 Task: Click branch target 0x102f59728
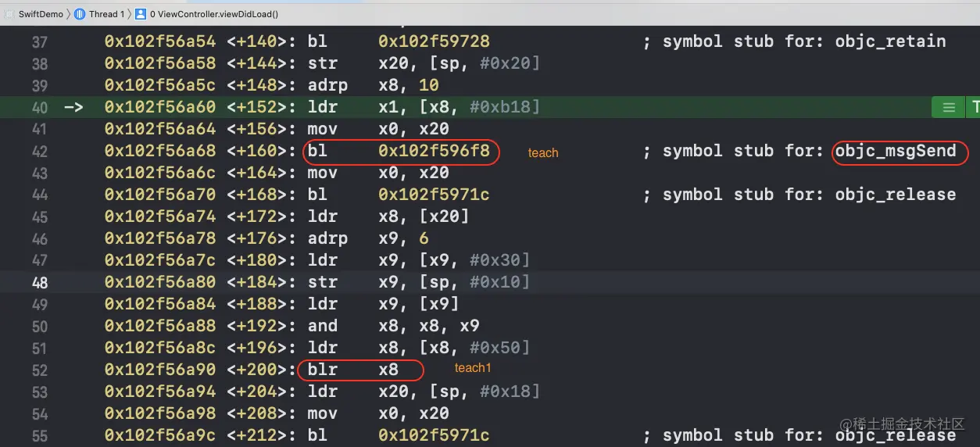point(434,41)
